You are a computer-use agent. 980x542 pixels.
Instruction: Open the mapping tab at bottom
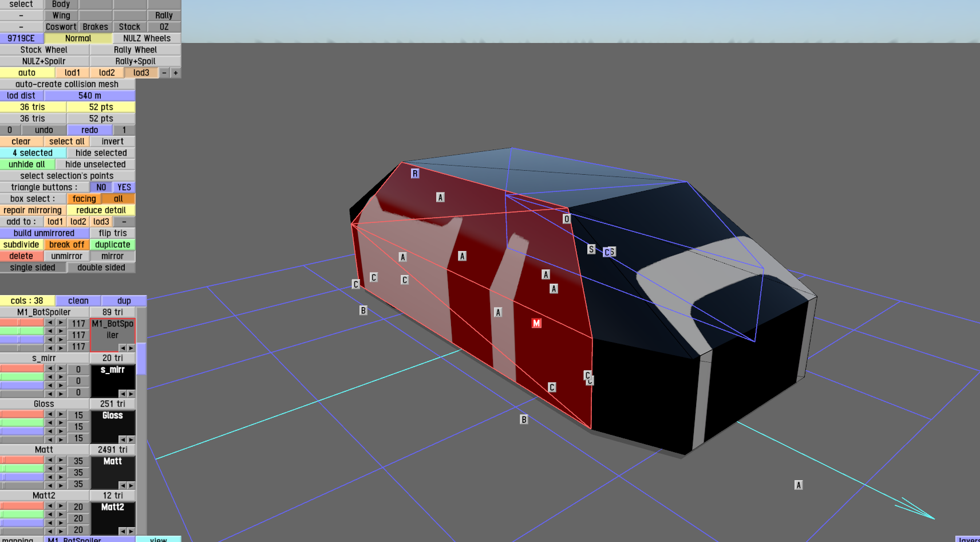(21, 539)
